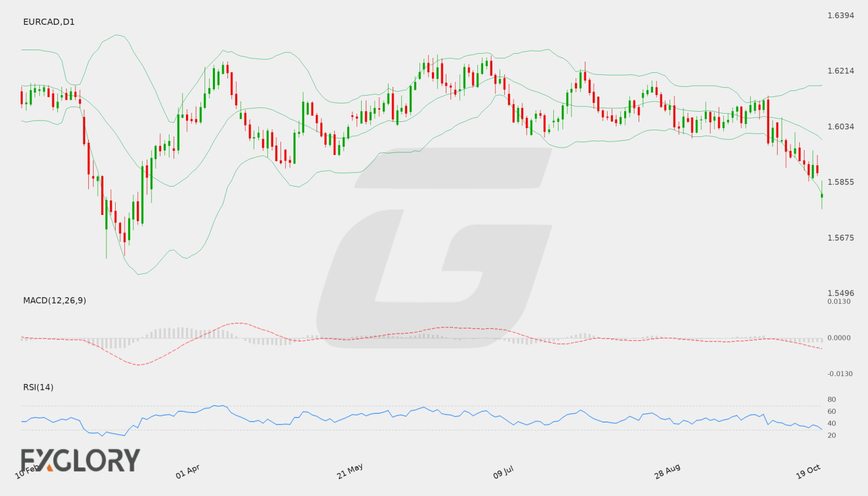The image size is (868, 496).
Task: Click the 1.5675 price axis label
Action: pyautogui.click(x=841, y=238)
